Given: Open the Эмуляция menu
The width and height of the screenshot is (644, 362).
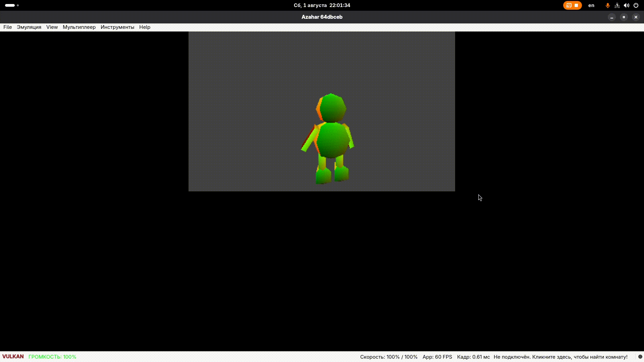Looking at the screenshot, I should [x=29, y=27].
